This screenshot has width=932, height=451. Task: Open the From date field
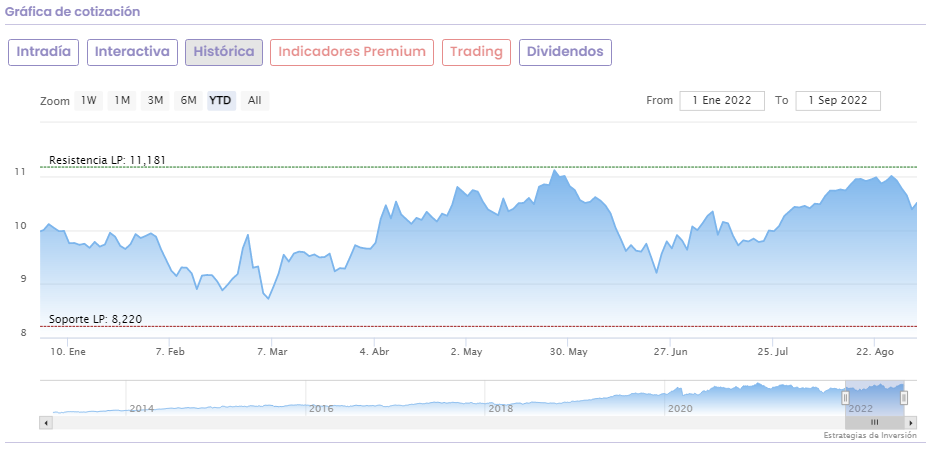tap(722, 100)
